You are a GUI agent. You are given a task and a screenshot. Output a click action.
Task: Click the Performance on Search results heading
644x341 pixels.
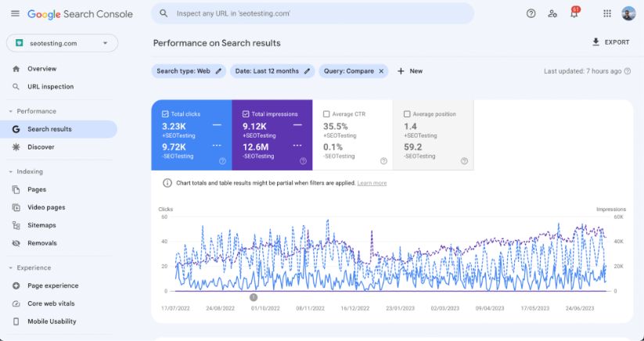[x=217, y=43]
